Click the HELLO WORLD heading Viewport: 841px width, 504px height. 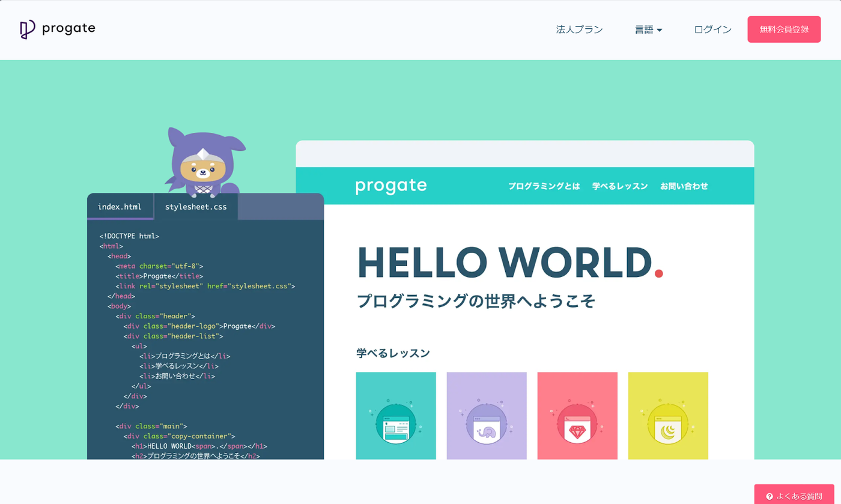[510, 263]
